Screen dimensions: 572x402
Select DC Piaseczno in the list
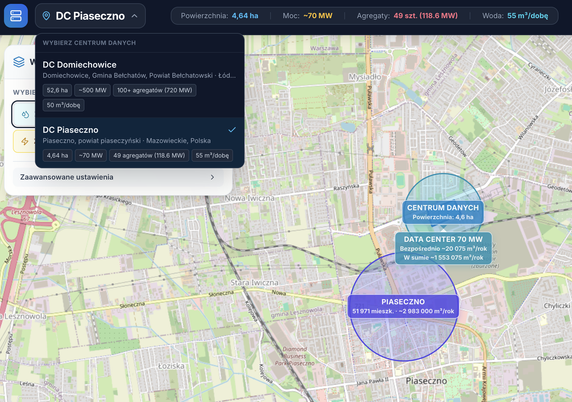[x=139, y=142]
